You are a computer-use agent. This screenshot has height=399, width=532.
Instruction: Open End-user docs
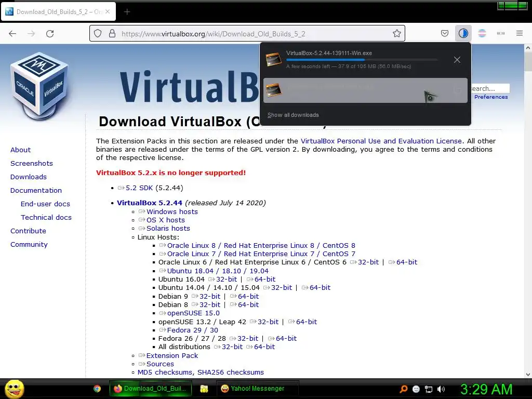click(x=46, y=204)
